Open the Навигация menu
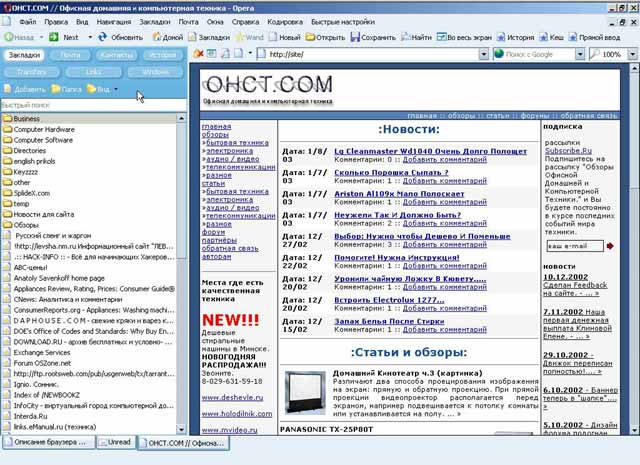640x465 pixels. (113, 22)
